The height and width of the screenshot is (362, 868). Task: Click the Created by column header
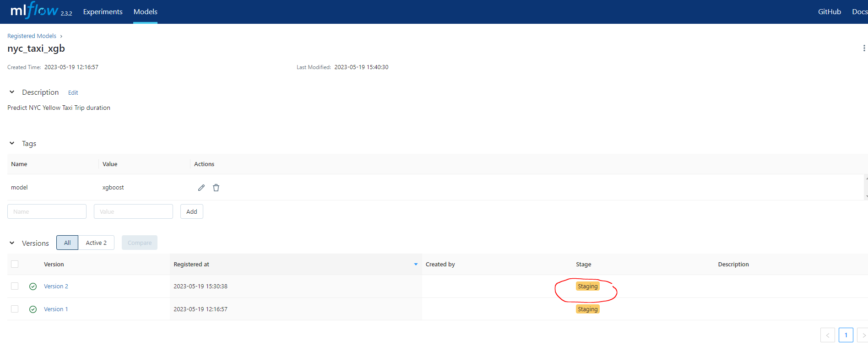[x=440, y=265]
